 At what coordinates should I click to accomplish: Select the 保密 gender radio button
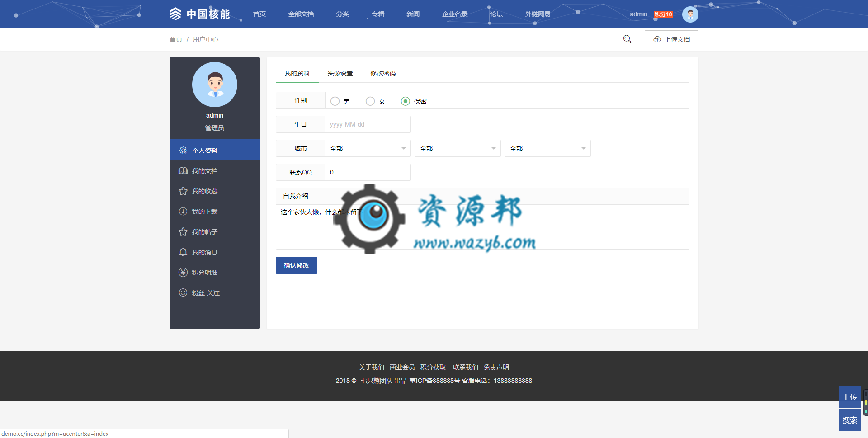(406, 101)
